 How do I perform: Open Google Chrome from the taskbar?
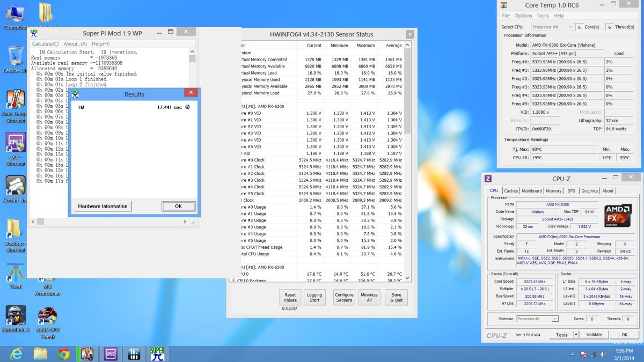64,354
